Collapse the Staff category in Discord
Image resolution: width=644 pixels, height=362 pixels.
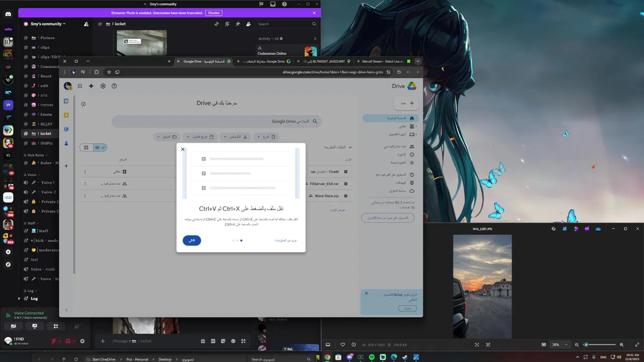31,223
